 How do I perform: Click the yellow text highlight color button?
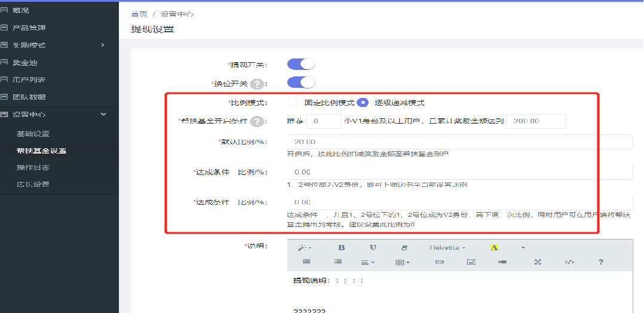pyautogui.click(x=495, y=247)
